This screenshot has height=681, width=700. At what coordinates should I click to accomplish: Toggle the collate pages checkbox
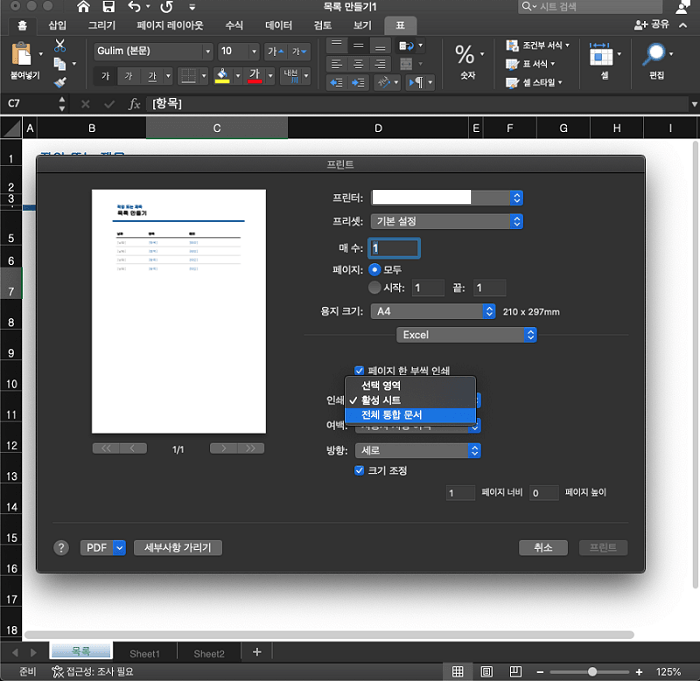[x=359, y=370]
